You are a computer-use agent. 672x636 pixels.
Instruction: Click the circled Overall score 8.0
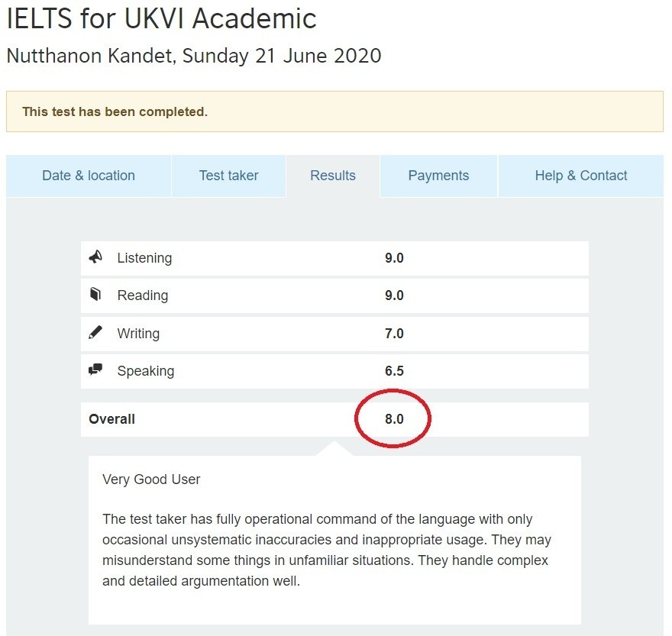(x=394, y=419)
